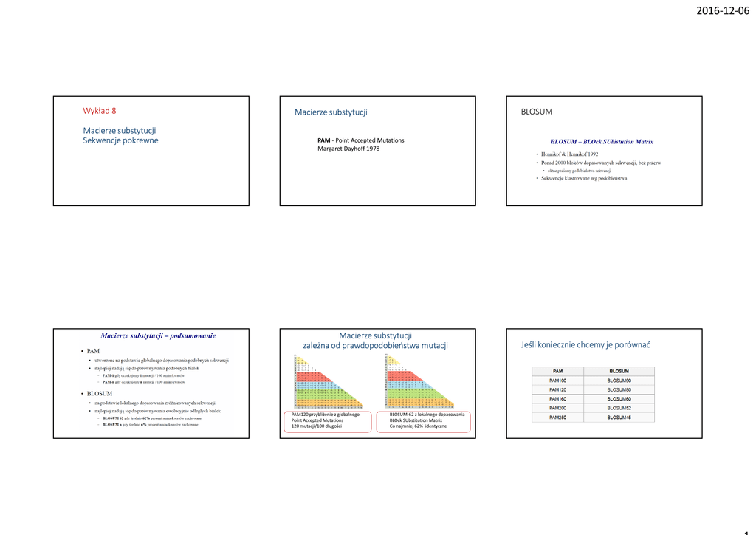The width and height of the screenshot is (756, 535).
Task: Select the 'BLOSUM' bullet in the summary slide
Action: (x=100, y=394)
